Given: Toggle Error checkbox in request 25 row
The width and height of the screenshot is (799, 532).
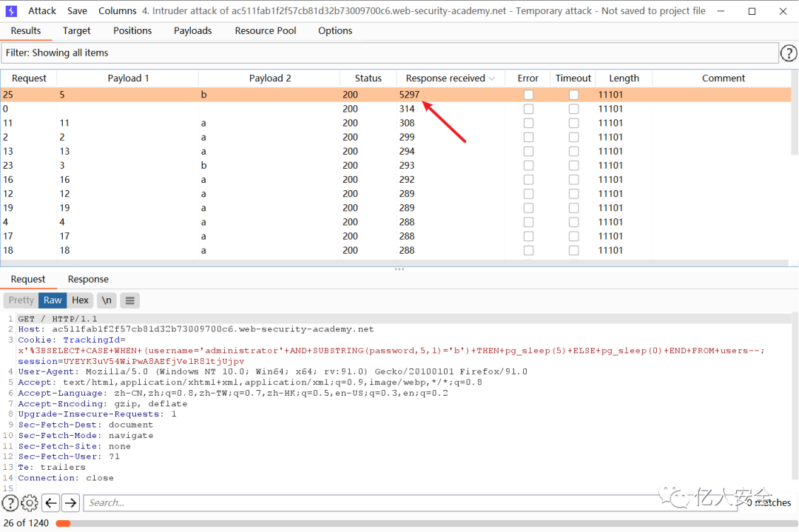Looking at the screenshot, I should coord(528,95).
